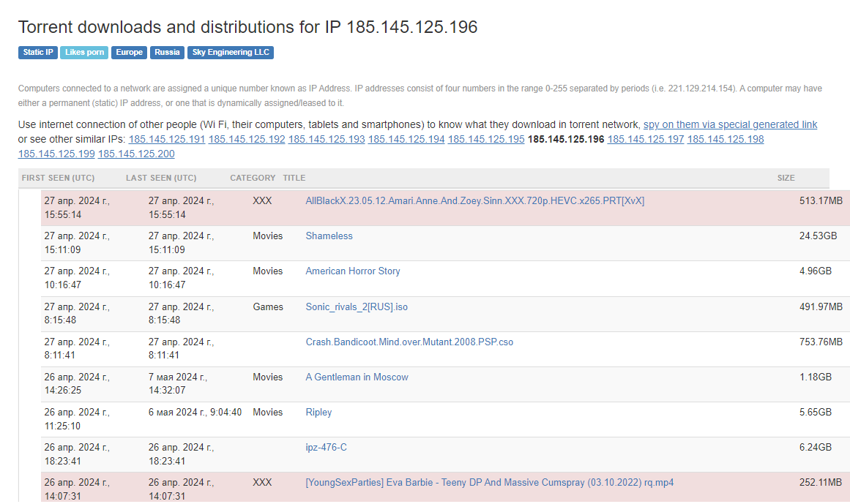Select the 24.53GB size cell
This screenshot has height=504, width=850.
point(818,236)
